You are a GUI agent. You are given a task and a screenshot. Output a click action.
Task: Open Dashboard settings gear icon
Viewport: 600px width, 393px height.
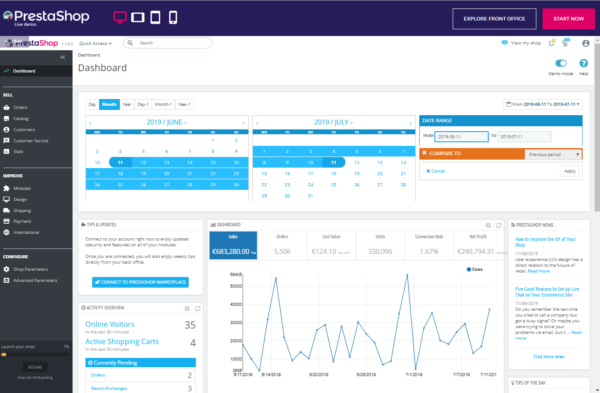(x=488, y=225)
